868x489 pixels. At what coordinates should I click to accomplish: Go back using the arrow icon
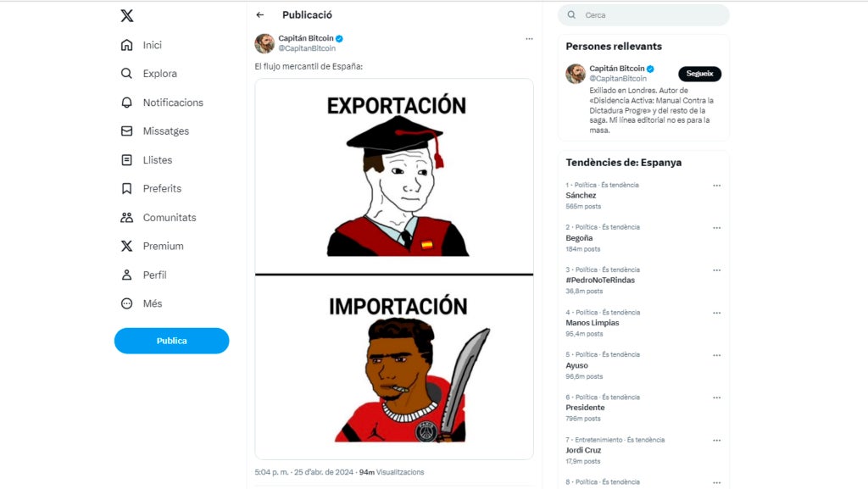[x=260, y=15]
